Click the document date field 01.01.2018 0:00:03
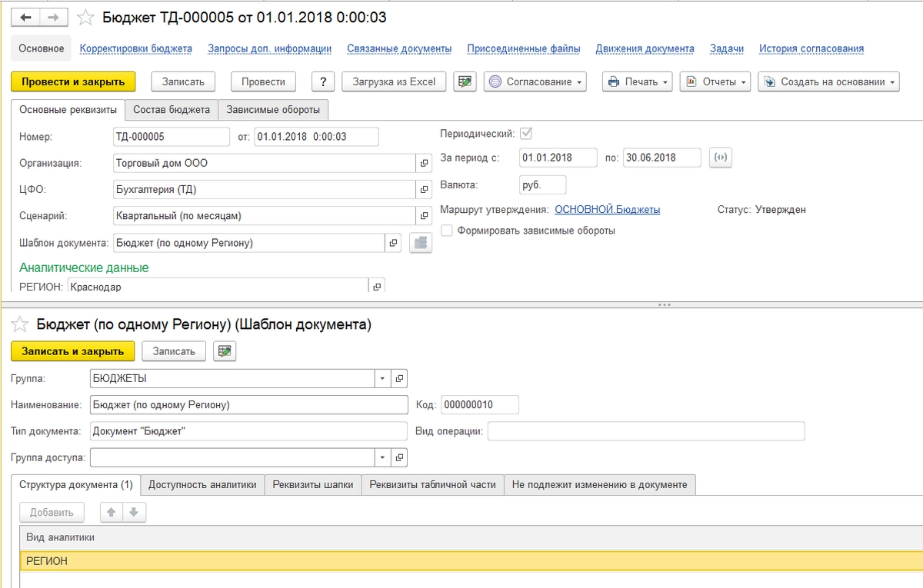Screen dimensions: 923x588 (316, 137)
